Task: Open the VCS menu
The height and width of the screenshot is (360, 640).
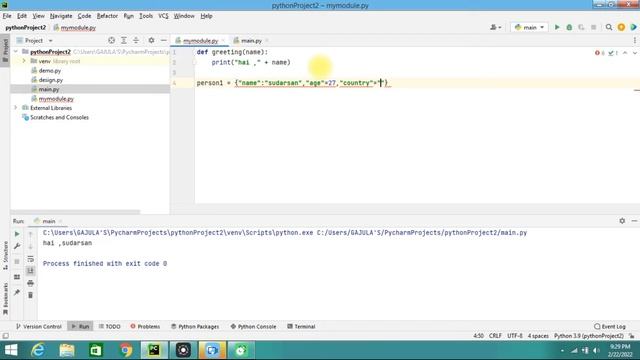Action: 163,16
